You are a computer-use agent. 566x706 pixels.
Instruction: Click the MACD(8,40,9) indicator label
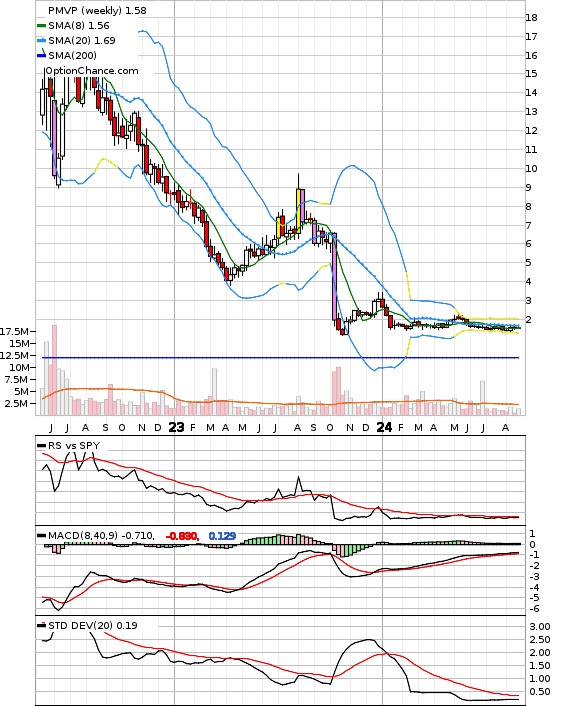(83, 535)
